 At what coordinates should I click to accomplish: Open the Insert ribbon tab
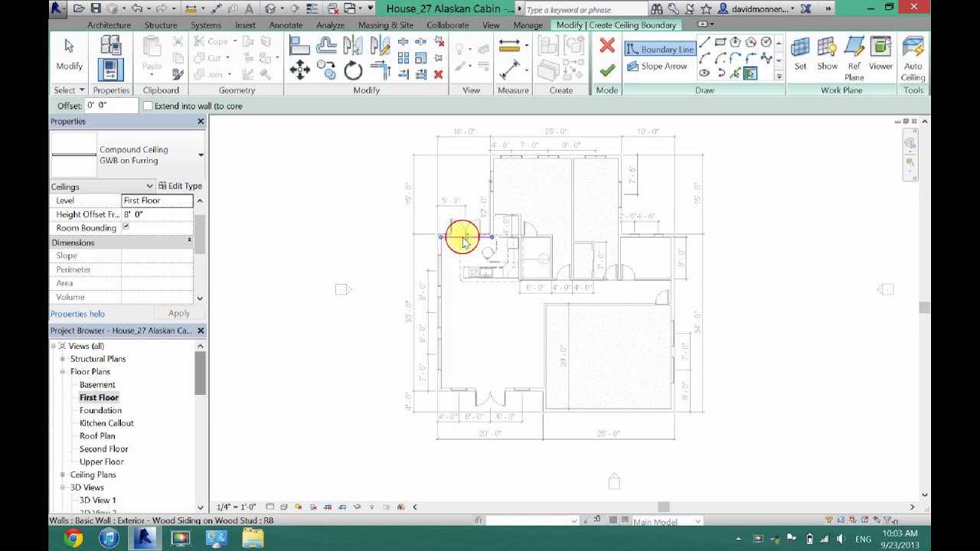pos(245,25)
